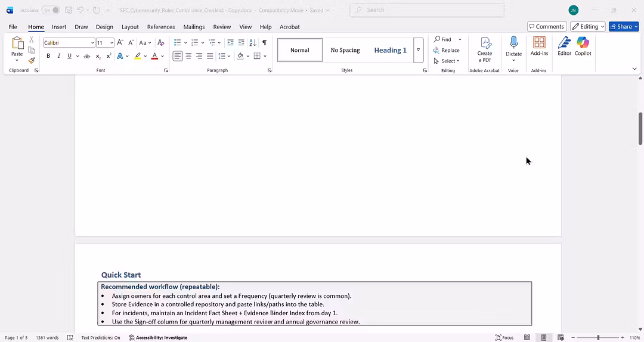Apply Heading 1 style
Viewport: 644px width, 342px height.
[x=390, y=50]
